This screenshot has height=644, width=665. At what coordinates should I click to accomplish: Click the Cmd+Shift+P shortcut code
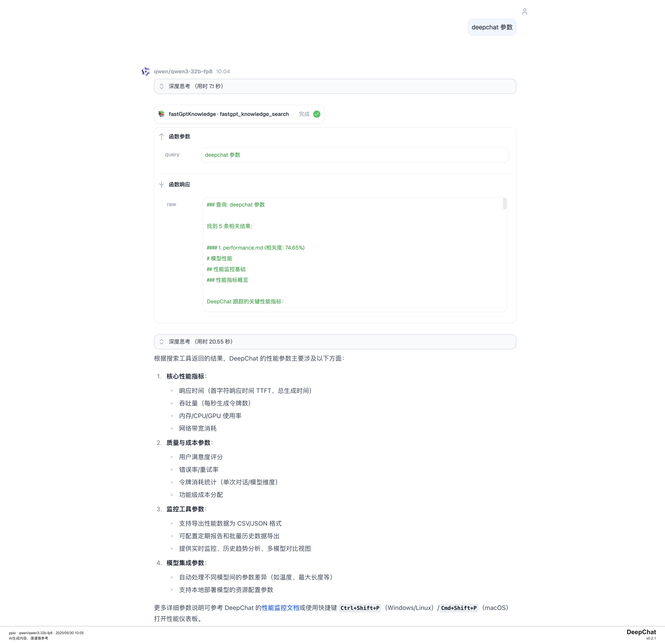[459, 608]
